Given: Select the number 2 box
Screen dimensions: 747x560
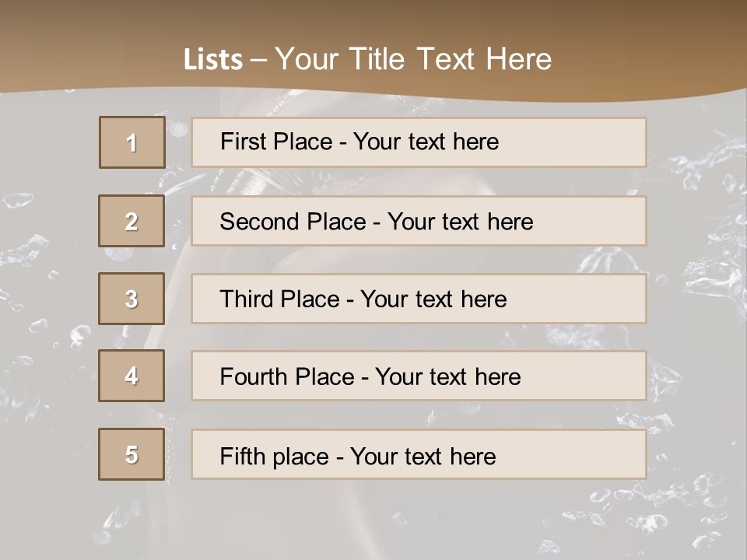Looking at the screenshot, I should (x=132, y=221).
